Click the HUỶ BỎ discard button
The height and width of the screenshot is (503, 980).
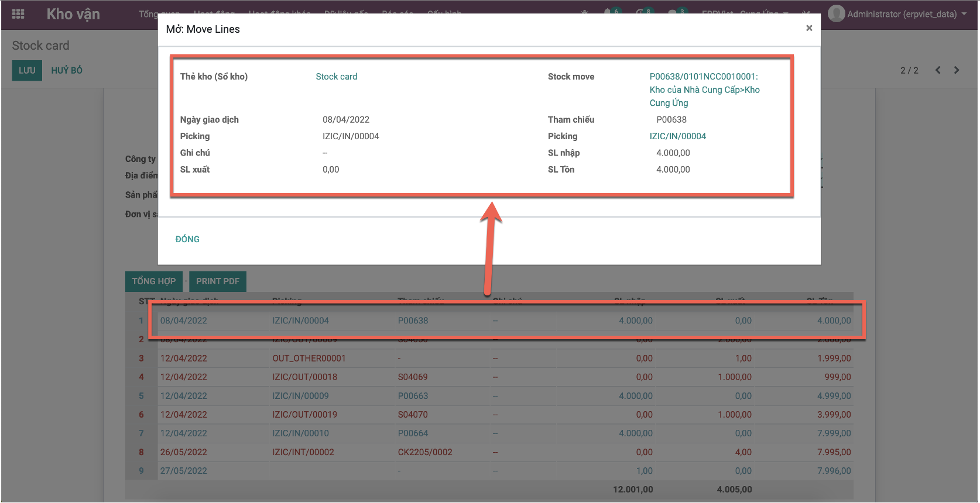coord(67,70)
